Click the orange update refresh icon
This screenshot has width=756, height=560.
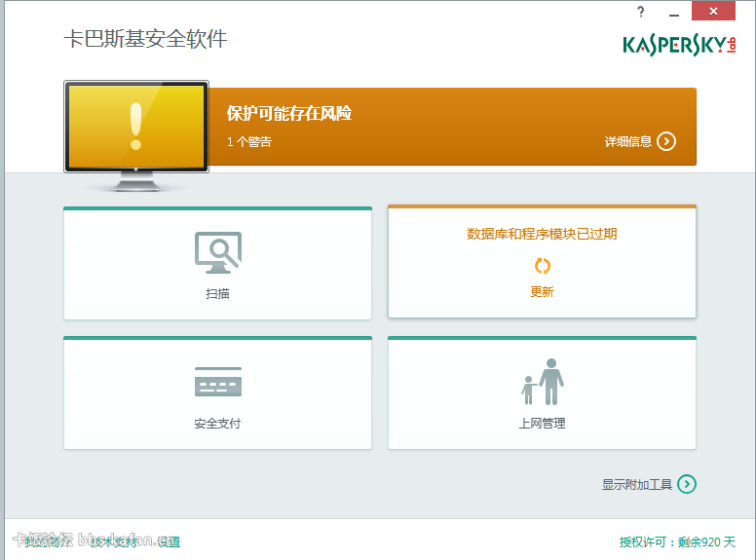pyautogui.click(x=543, y=266)
